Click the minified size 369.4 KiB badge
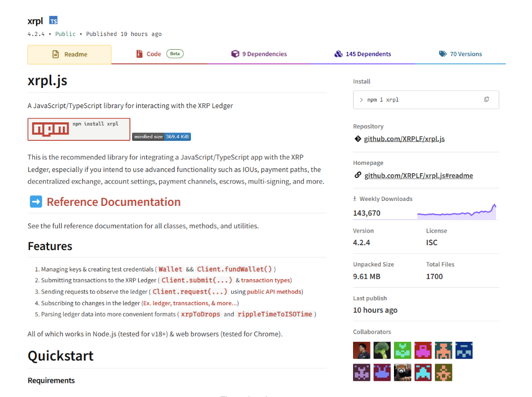 pyautogui.click(x=162, y=137)
